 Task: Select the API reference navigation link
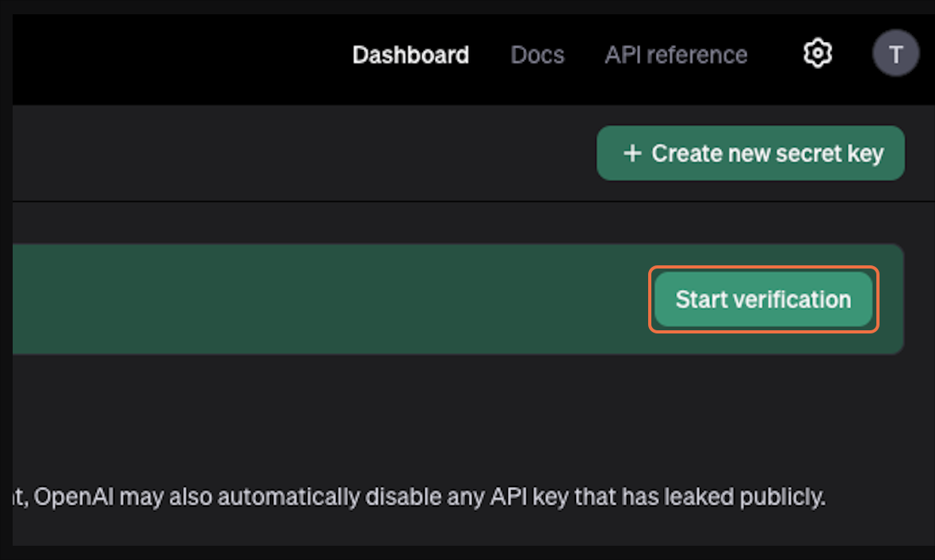pyautogui.click(x=675, y=55)
